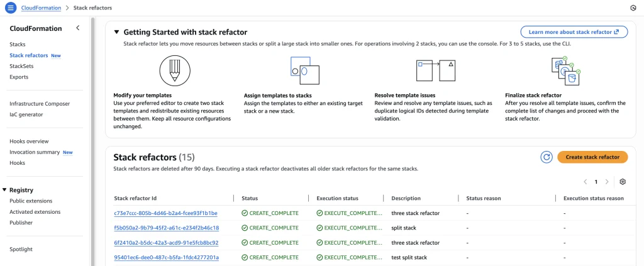Refresh the stack refactors list
This screenshot has height=266, width=644.
pos(547,157)
